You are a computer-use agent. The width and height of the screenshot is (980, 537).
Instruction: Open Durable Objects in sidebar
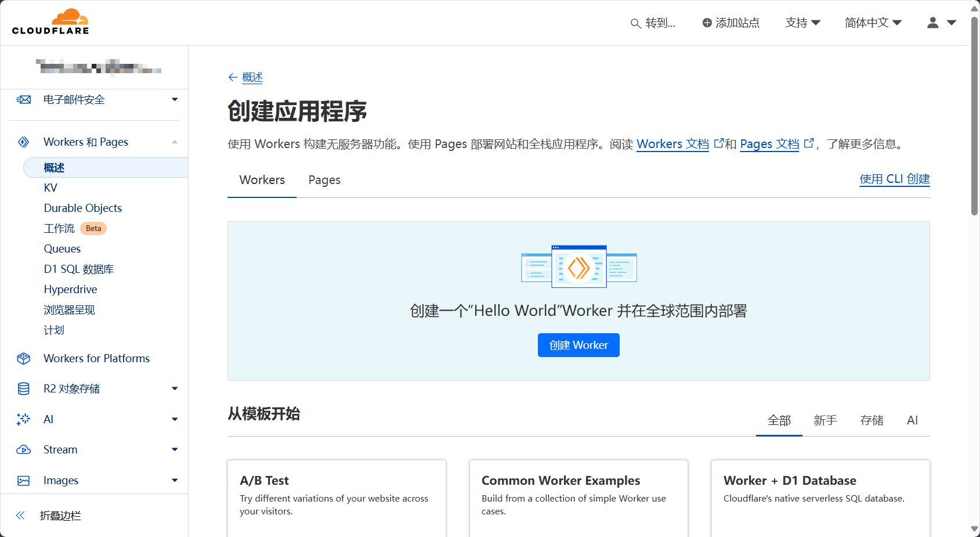(x=83, y=208)
